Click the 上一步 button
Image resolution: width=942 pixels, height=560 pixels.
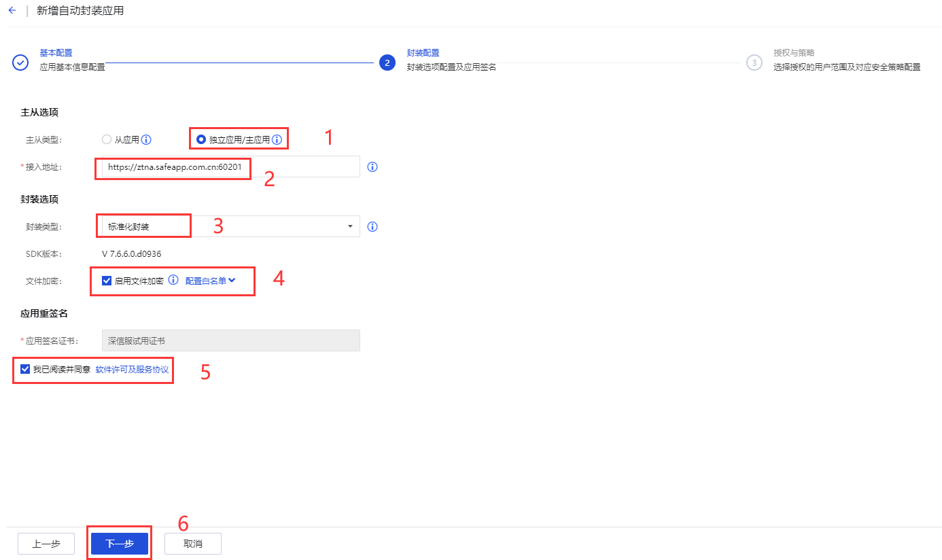pyautogui.click(x=46, y=544)
